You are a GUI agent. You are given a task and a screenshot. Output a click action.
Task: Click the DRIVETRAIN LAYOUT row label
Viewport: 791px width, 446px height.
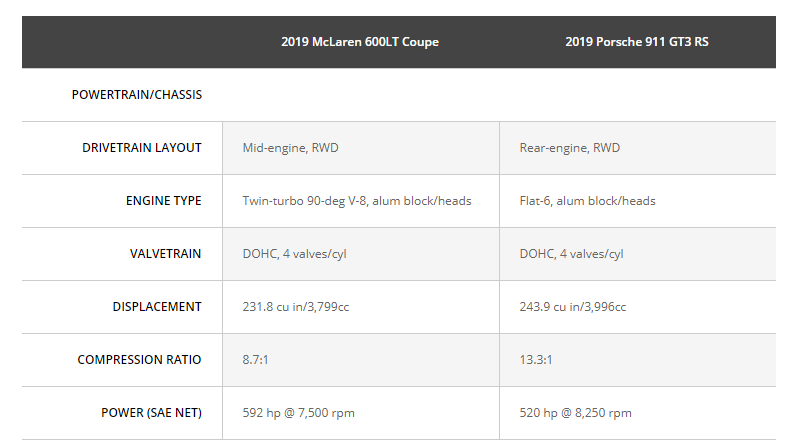(x=141, y=148)
